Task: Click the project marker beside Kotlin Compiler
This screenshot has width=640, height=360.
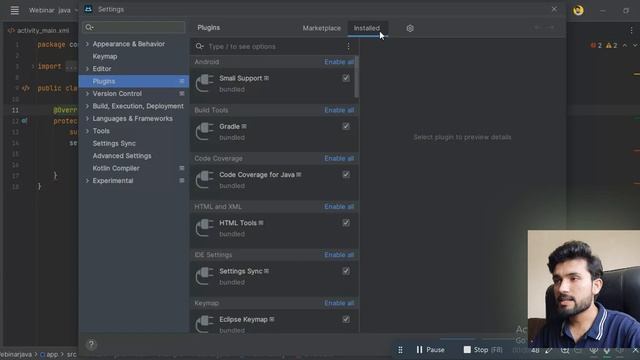Action: click(x=182, y=168)
